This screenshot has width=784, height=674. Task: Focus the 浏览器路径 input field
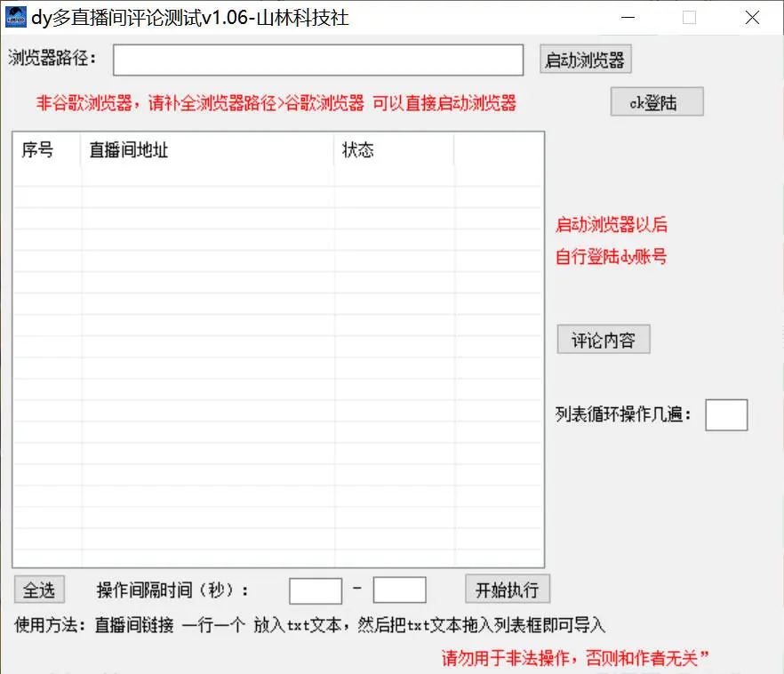[x=318, y=60]
